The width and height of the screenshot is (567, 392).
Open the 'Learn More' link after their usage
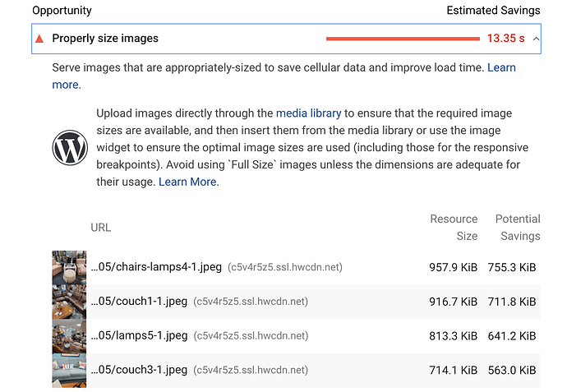point(188,182)
